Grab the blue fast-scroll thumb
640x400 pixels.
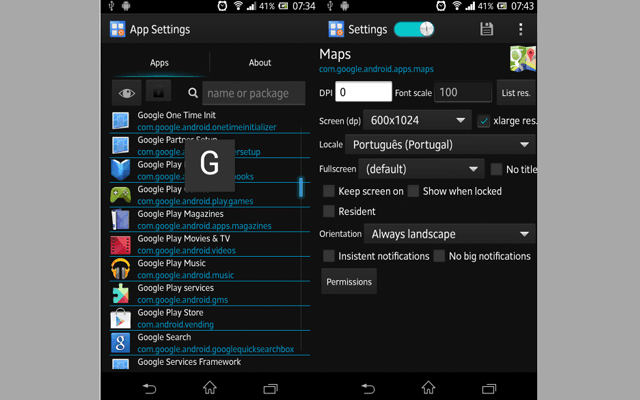301,187
